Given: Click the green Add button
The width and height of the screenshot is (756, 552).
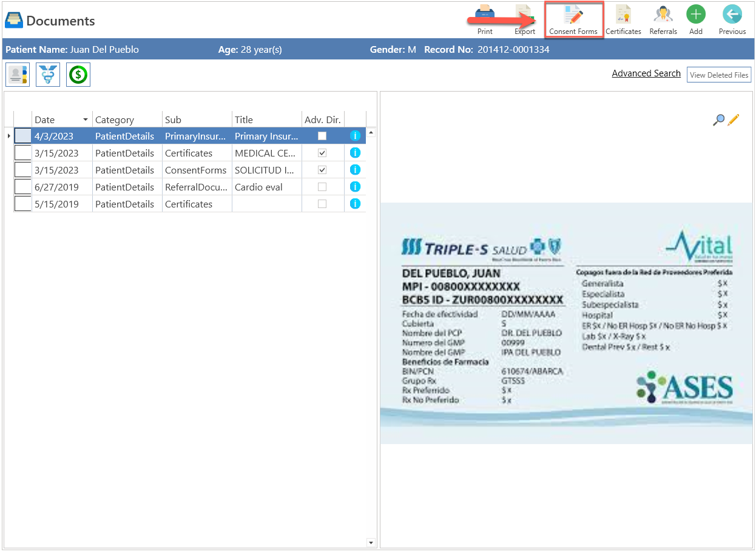Looking at the screenshot, I should click(696, 14).
